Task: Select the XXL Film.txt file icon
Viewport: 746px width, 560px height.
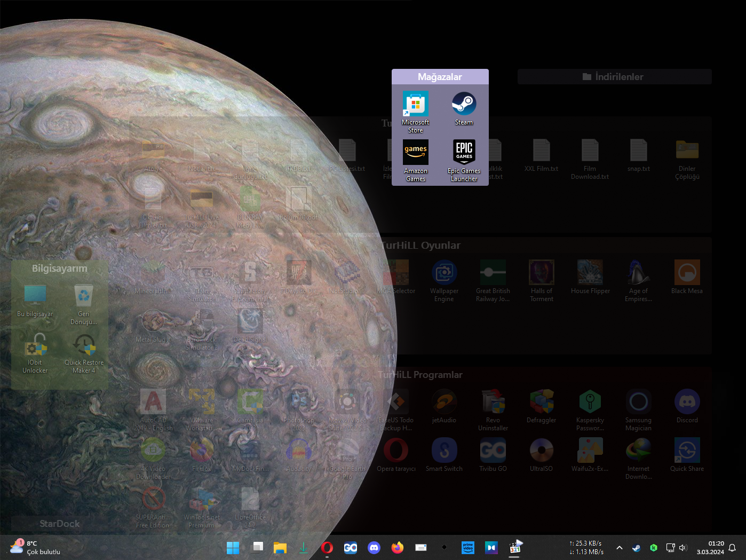Action: (542, 155)
